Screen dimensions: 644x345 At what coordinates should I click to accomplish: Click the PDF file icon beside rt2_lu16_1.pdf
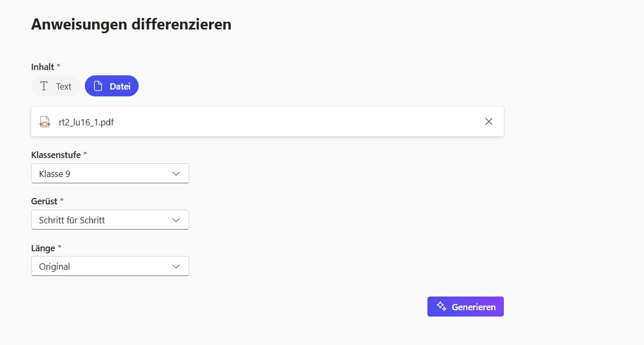pos(45,122)
